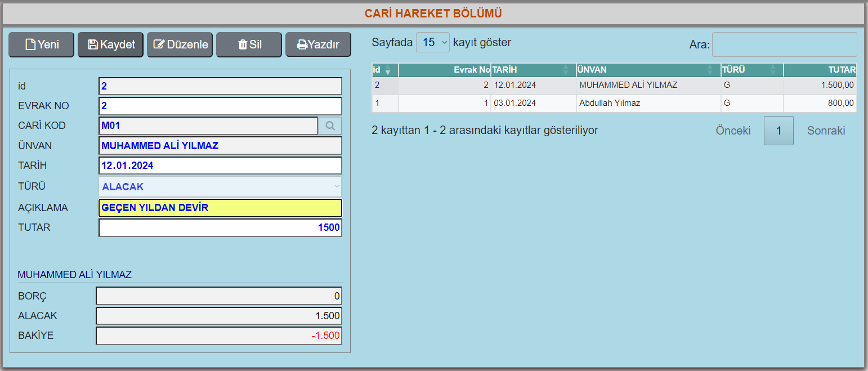The width and height of the screenshot is (868, 371).
Task: Click the TUTAR amount input field
Action: (220, 227)
